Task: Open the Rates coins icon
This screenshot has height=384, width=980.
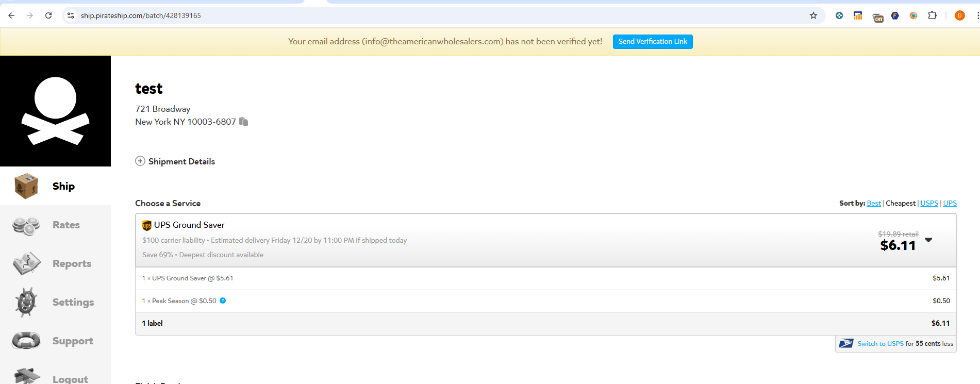Action: coord(26,225)
